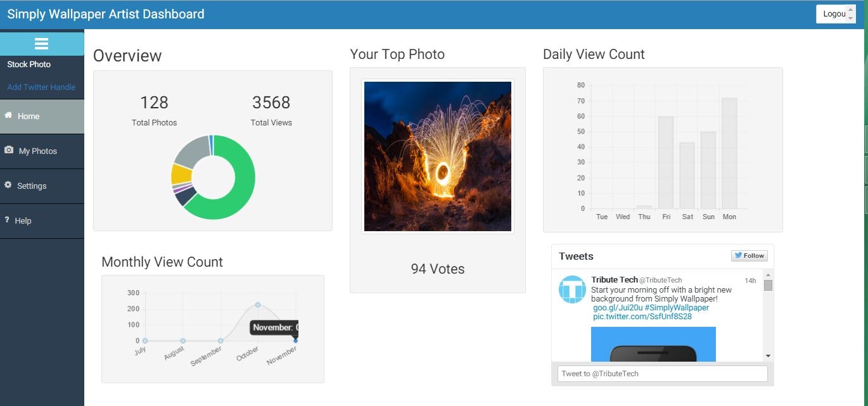Screen dimensions: 868x406
Task: Click the October point on monthly chart
Action: pyautogui.click(x=258, y=305)
